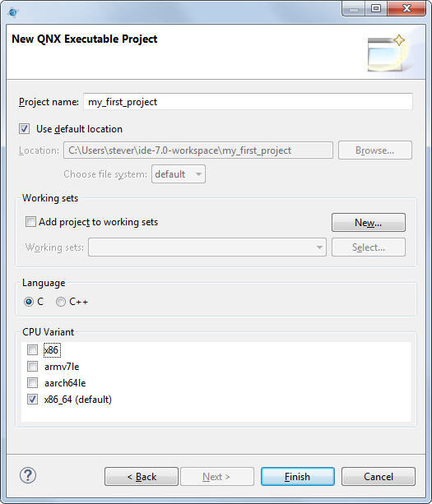This screenshot has width=432, height=504.
Task: Close the New QNX Executable Project dialog
Action: coord(406,8)
